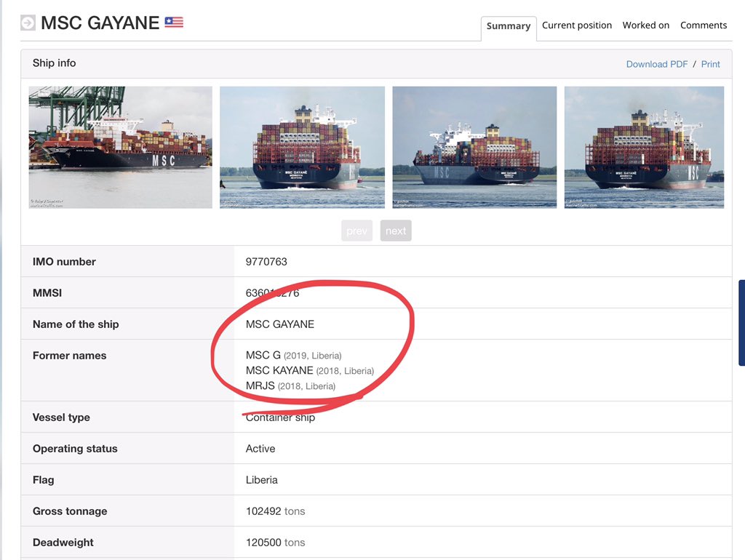Click the next gallery button

point(396,231)
